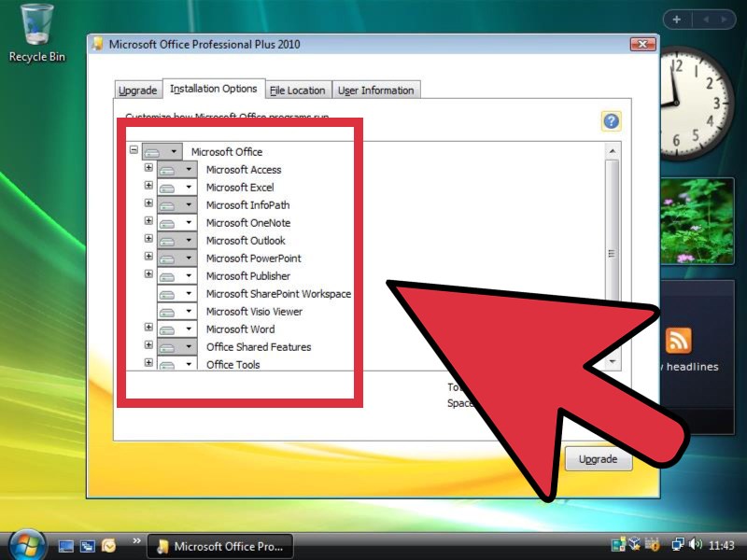Select the Microsoft OneNote tree label

(x=248, y=223)
